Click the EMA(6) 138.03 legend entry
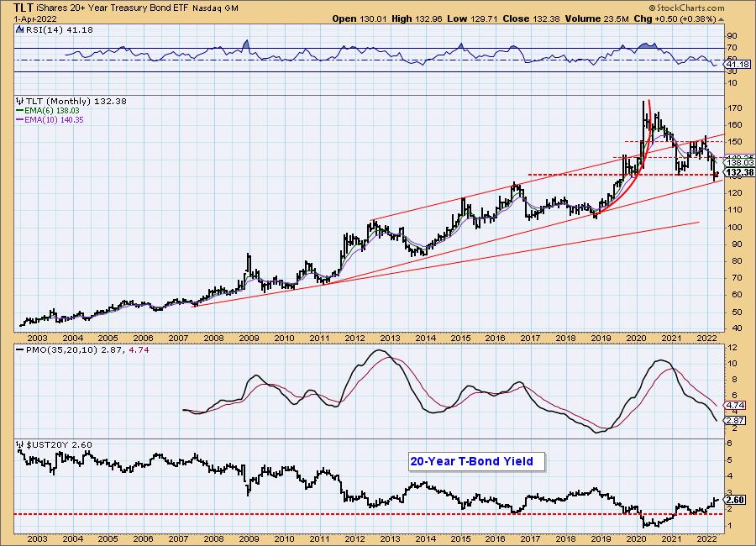 pos(52,110)
